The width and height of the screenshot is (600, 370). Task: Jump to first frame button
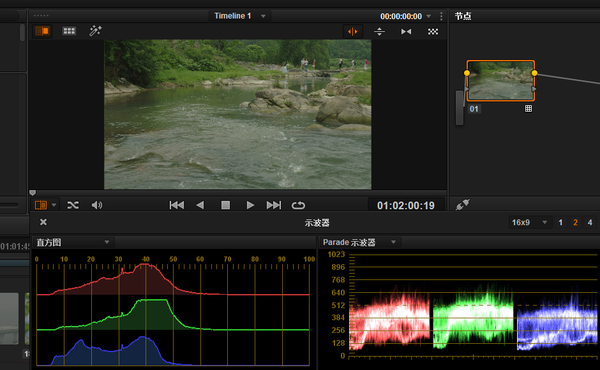(177, 205)
